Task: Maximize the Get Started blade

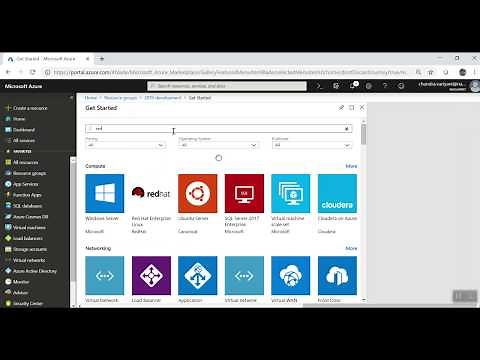Action: tap(352, 108)
